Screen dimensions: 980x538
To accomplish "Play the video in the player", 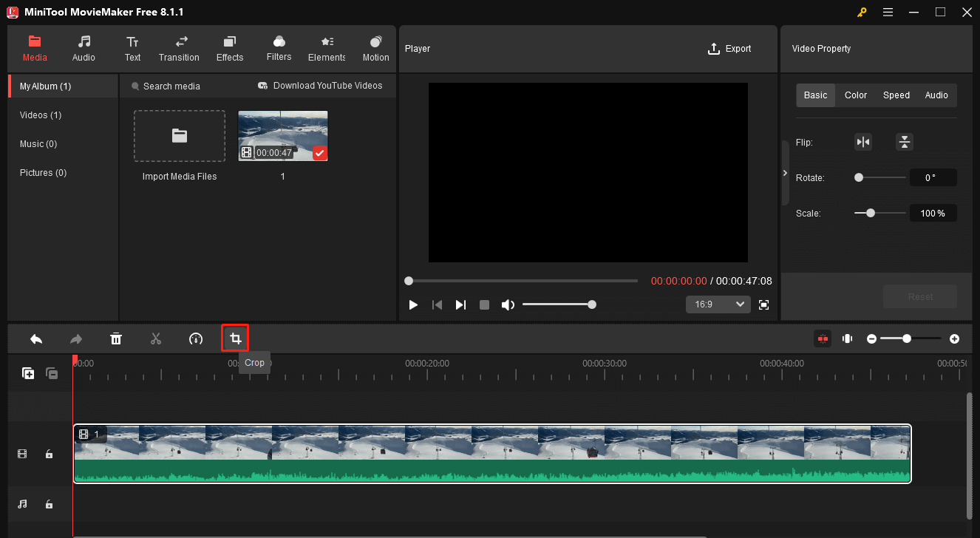I will [x=414, y=304].
